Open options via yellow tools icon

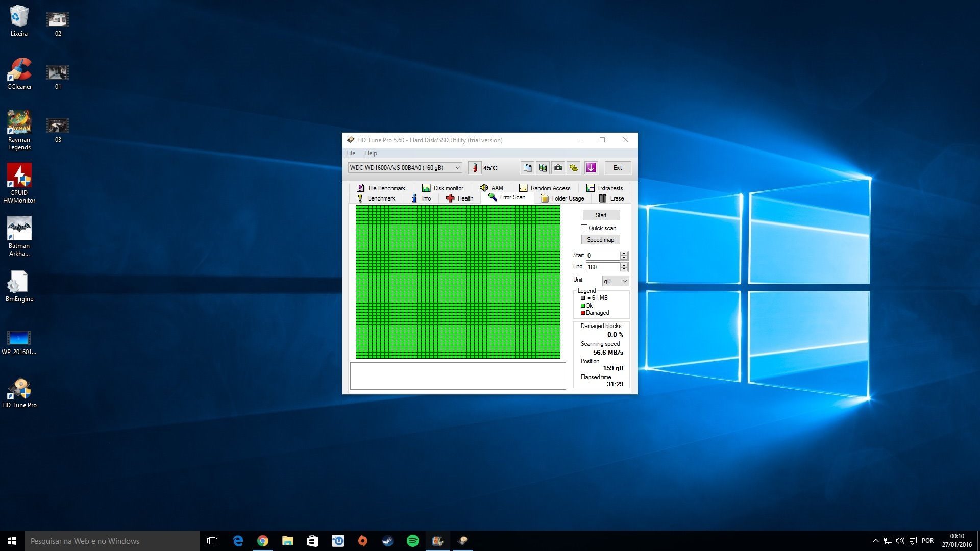574,168
